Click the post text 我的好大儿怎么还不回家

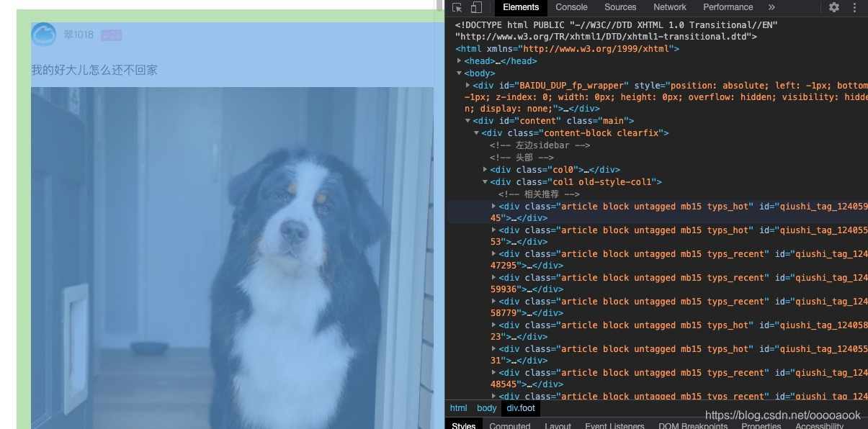tap(94, 70)
